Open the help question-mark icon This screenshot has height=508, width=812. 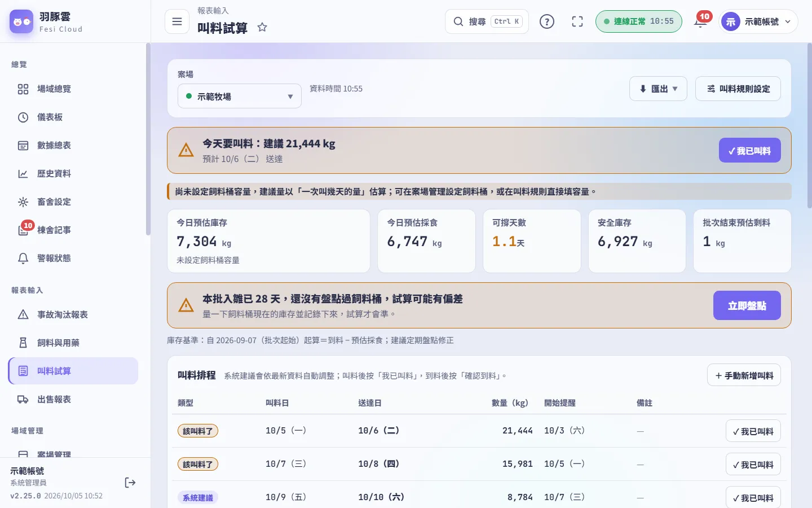tap(547, 21)
